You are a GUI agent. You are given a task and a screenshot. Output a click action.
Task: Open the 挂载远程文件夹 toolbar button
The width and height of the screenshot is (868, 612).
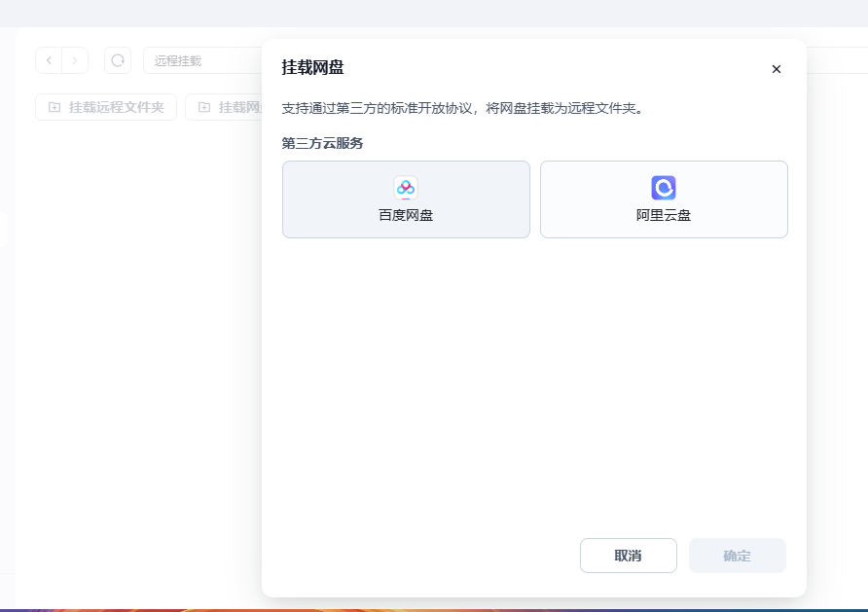[106, 107]
